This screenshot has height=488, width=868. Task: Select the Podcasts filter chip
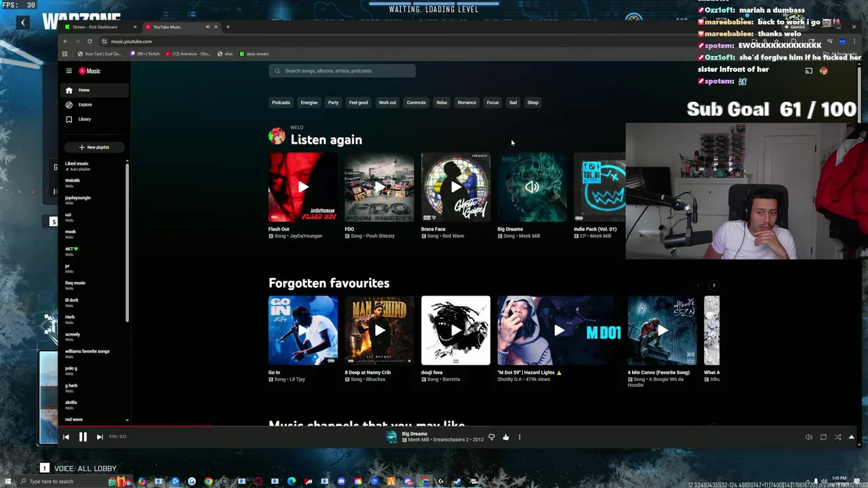pos(281,102)
